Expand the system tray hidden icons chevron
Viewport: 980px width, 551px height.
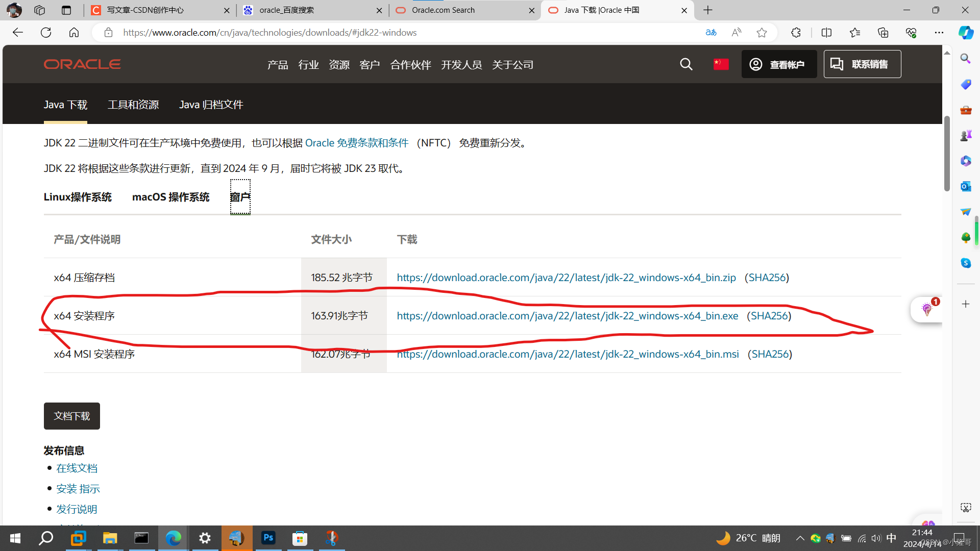pyautogui.click(x=800, y=538)
